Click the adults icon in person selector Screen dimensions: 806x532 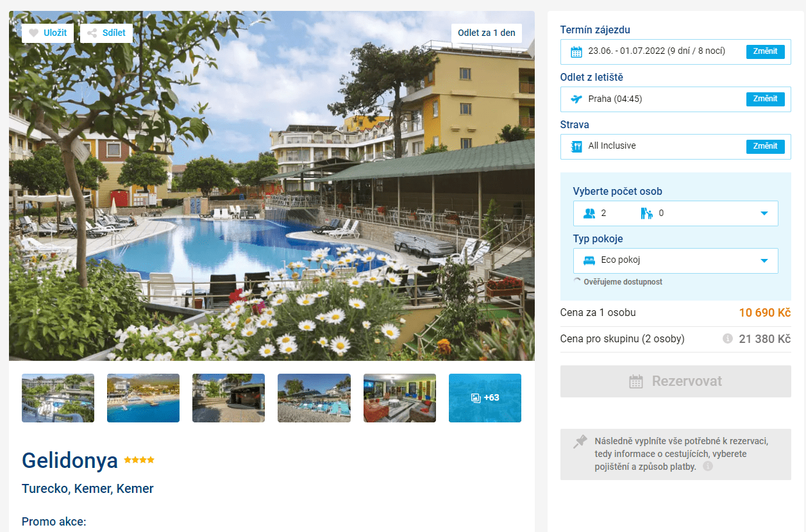(x=589, y=213)
